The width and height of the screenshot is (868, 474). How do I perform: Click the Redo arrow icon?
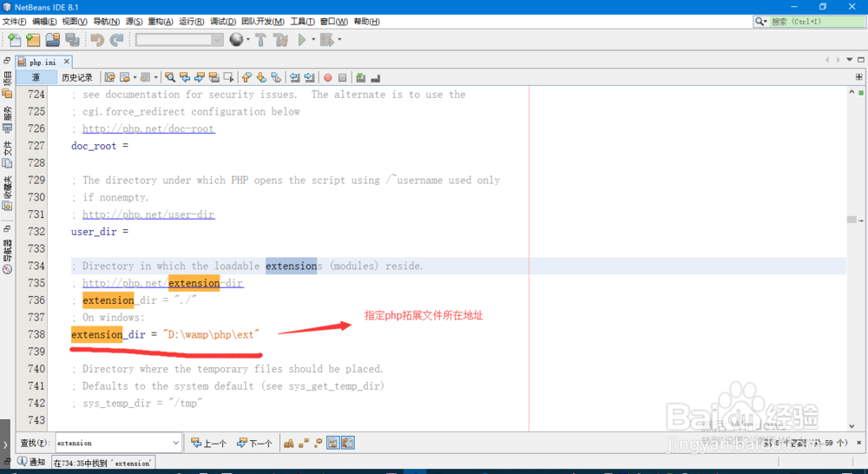tap(116, 40)
